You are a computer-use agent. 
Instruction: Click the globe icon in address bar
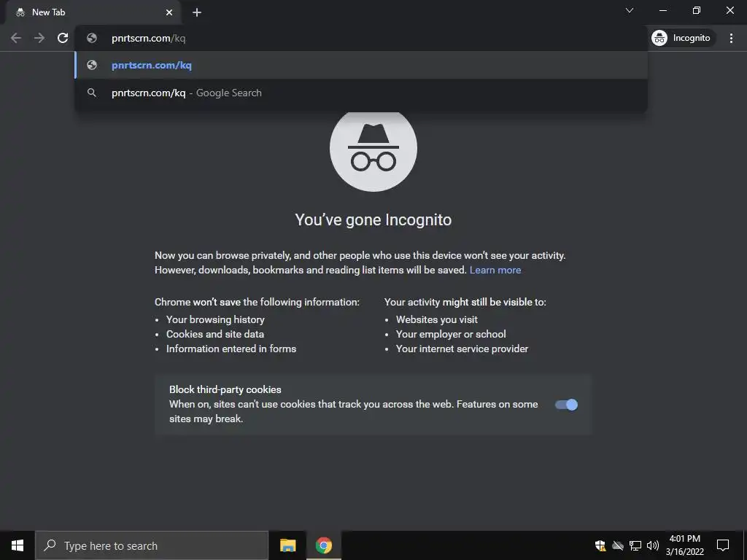92,38
